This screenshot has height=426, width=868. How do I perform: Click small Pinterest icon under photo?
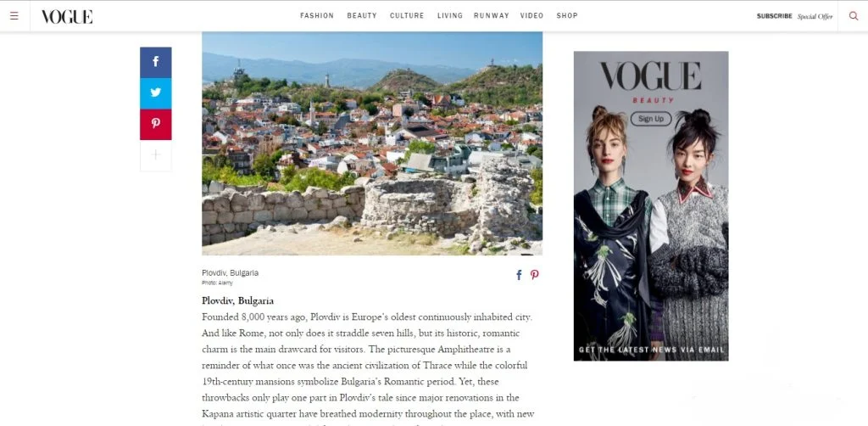coord(534,275)
